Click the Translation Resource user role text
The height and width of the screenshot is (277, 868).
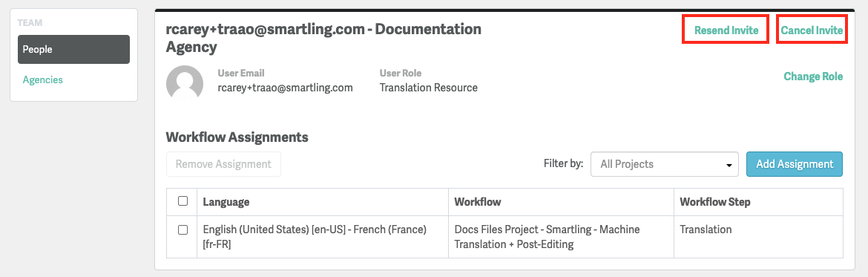[429, 88]
